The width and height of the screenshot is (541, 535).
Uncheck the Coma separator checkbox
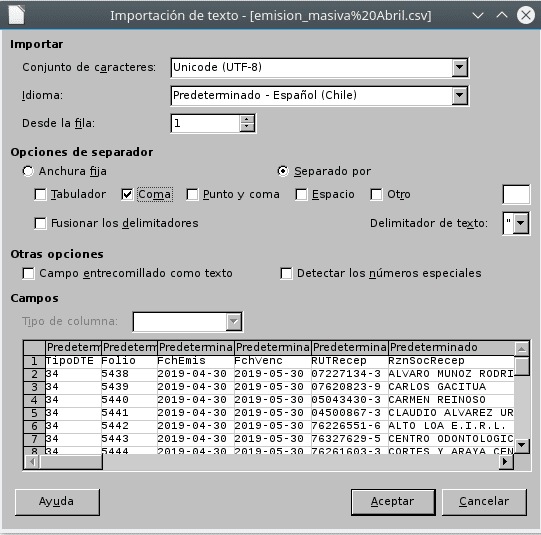(x=127, y=195)
